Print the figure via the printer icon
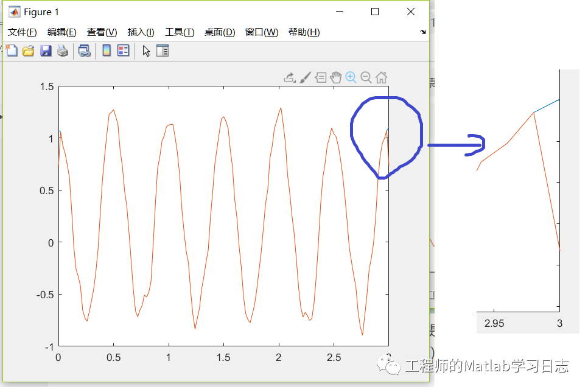Image resolution: width=588 pixels, height=392 pixels. point(63,51)
